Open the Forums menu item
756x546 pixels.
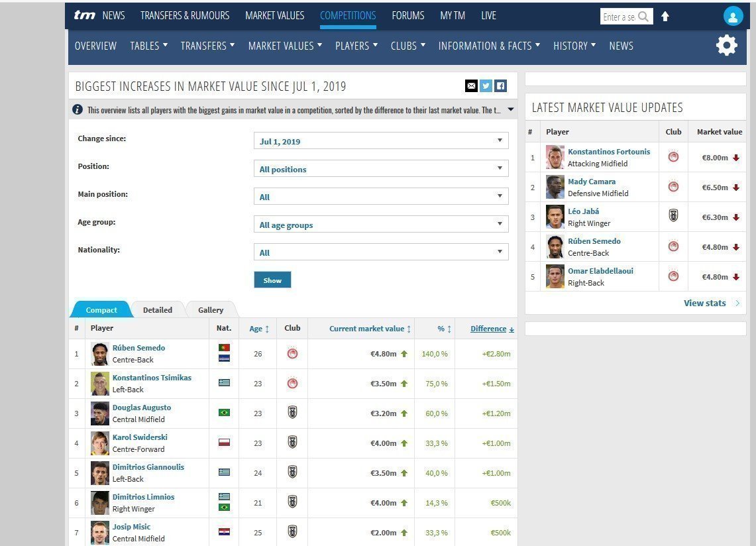tap(408, 15)
